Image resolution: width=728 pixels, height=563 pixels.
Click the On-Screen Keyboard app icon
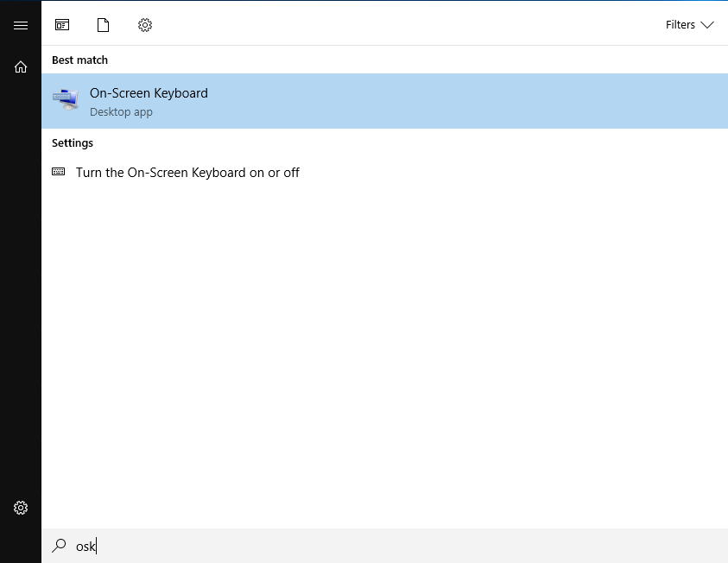(66, 100)
